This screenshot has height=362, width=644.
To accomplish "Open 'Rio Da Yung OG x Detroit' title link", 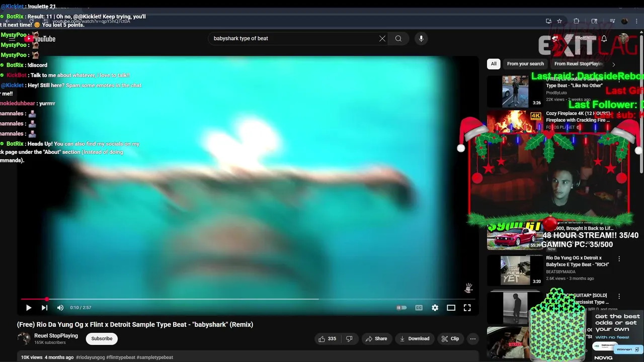I will 578,261.
